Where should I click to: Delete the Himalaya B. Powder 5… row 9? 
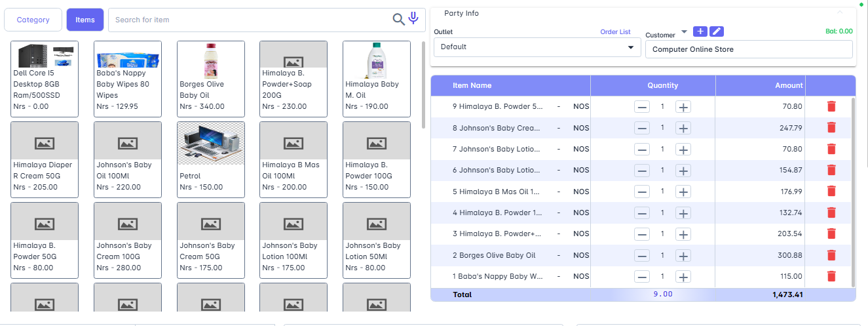831,106
